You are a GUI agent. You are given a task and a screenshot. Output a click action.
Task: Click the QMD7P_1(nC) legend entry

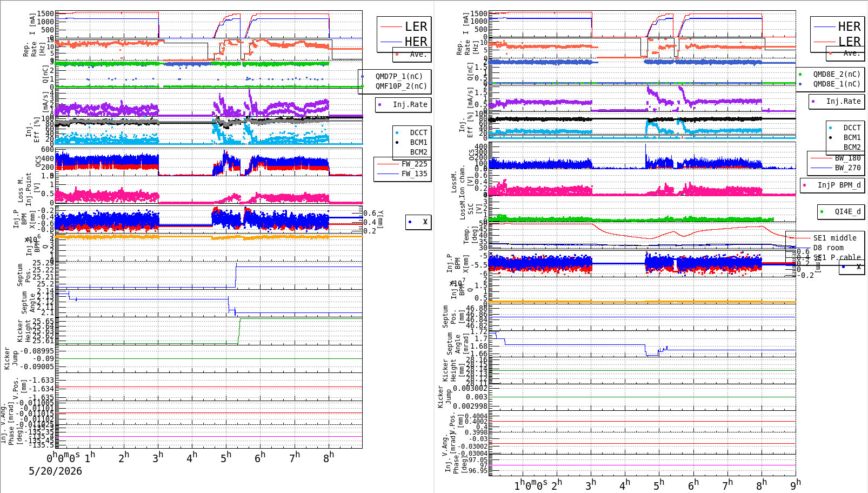pos(399,76)
